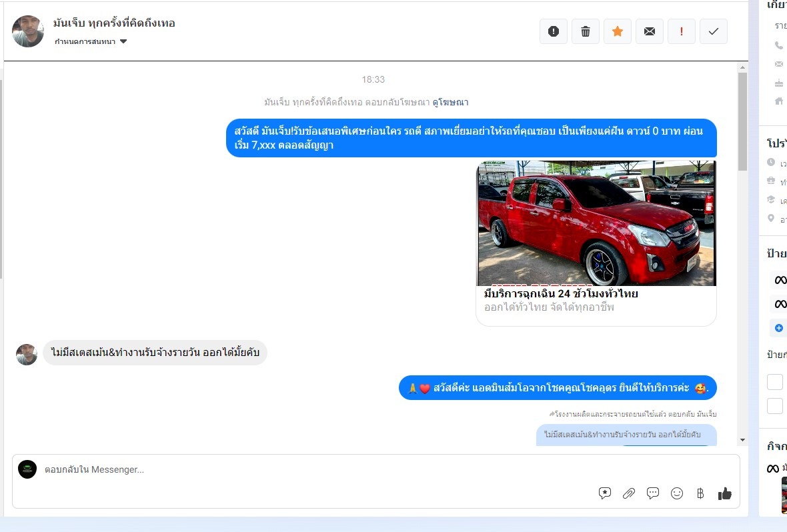
Task: Click customer message about ไม่มีสเตสเม้น
Action: tap(155, 352)
